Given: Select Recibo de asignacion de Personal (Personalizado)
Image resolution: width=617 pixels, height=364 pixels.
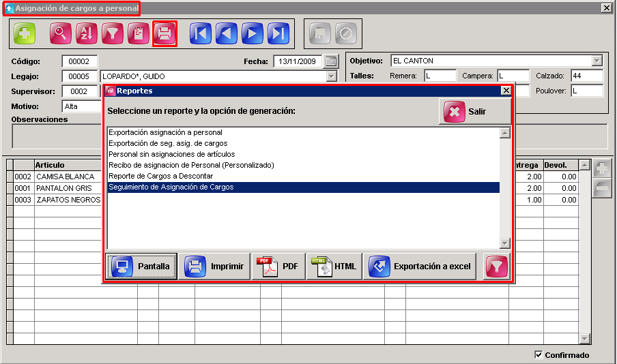Looking at the screenshot, I should coord(304,165).
